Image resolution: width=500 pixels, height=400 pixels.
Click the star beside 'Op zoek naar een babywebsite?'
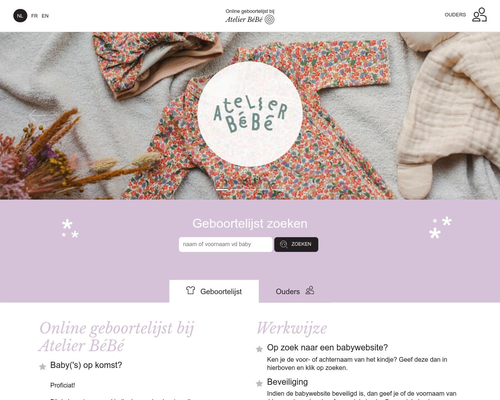pyautogui.click(x=259, y=349)
